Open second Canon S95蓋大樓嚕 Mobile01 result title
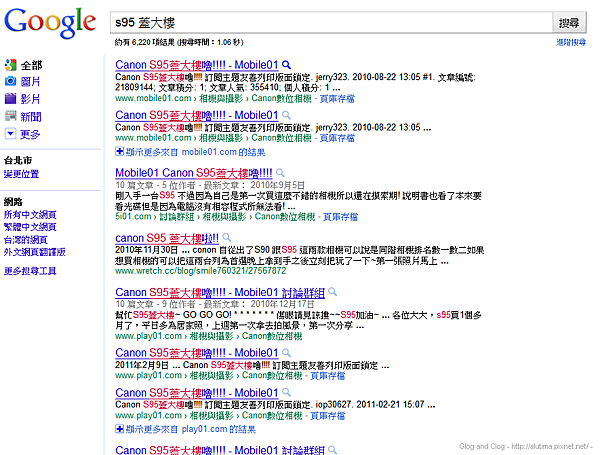This screenshot has height=455, width=600. coord(197,115)
